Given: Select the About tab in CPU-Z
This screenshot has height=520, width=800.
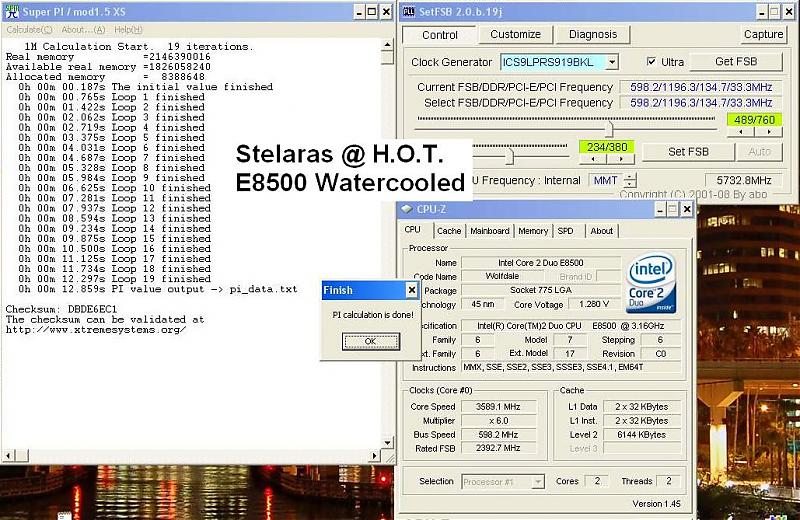Looking at the screenshot, I should pos(602,231).
